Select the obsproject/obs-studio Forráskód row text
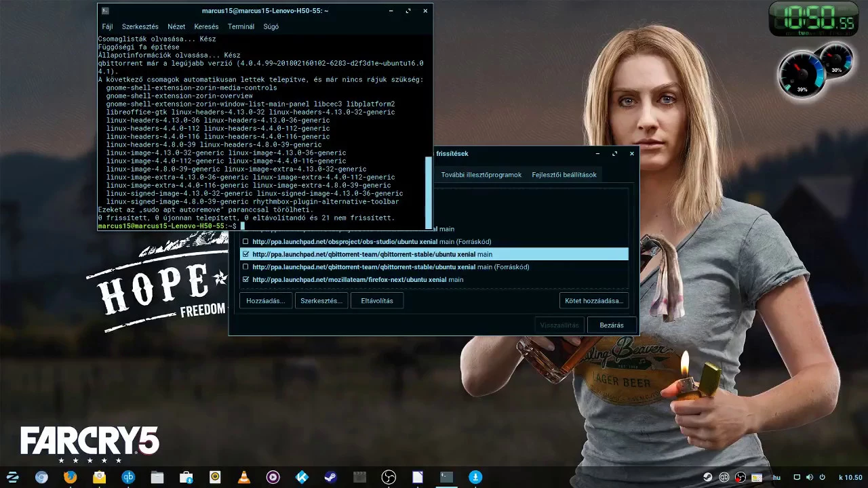868x488 pixels. tap(372, 241)
